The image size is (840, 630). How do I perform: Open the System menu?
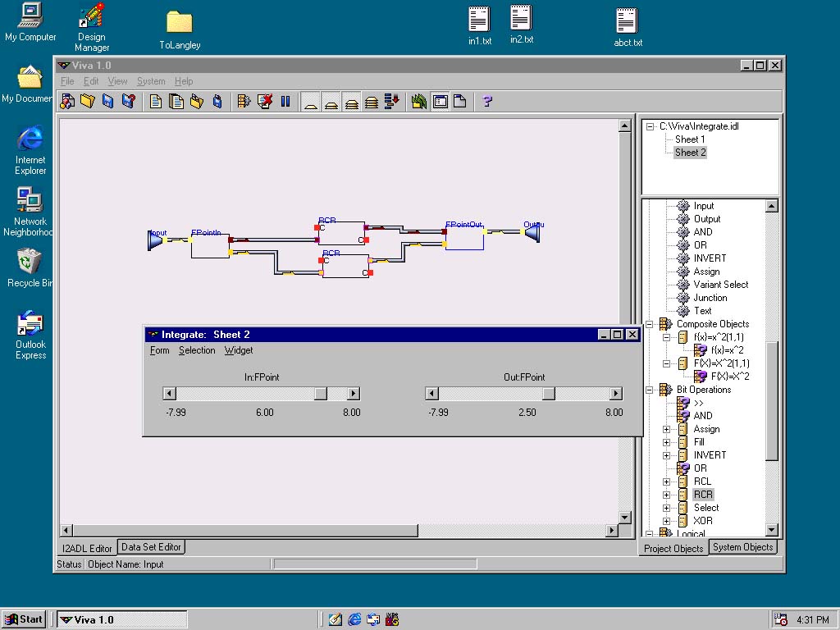click(151, 81)
